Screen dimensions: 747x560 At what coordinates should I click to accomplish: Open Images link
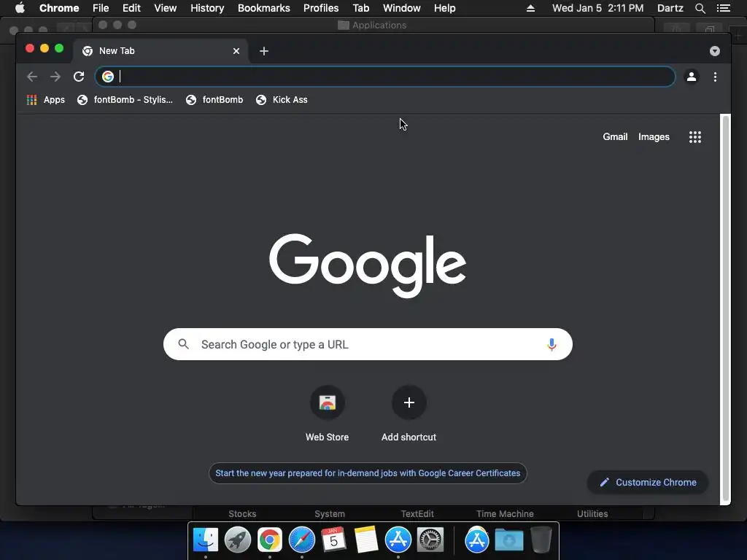(654, 136)
